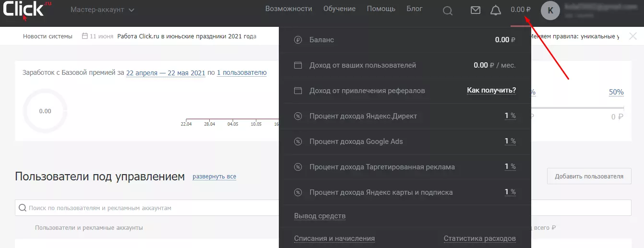644x248 pixels.
Task: Click the ruble icon beside Баланс
Action: pos(298,40)
